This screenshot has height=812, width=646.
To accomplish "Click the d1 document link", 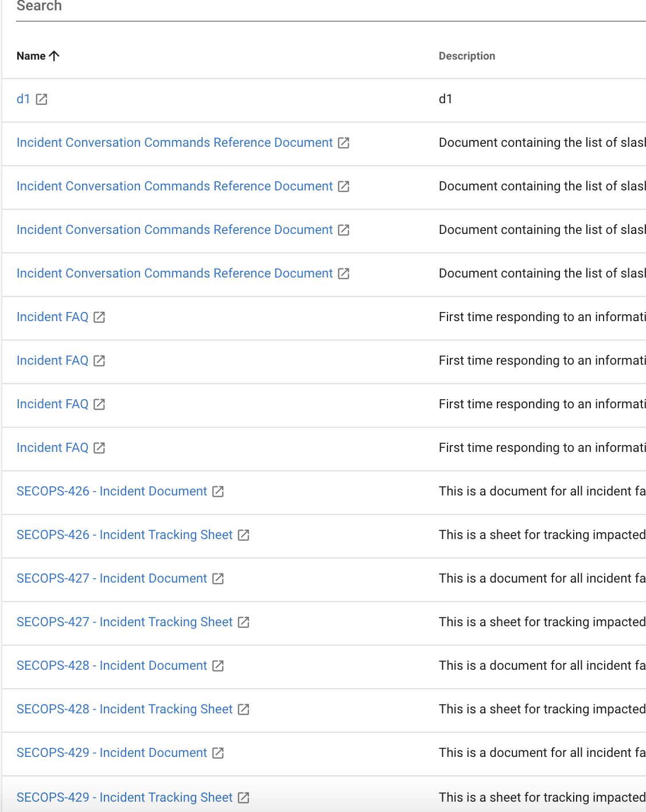I will point(24,99).
